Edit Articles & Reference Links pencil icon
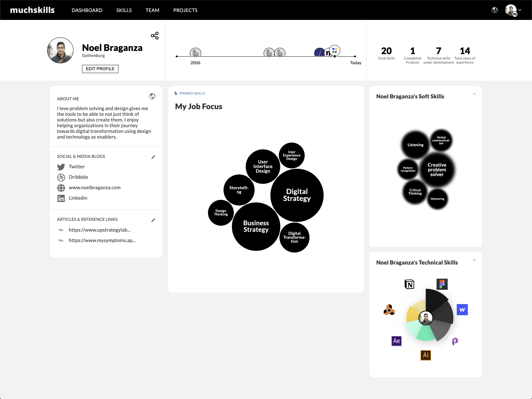The image size is (532, 399). pyautogui.click(x=153, y=220)
